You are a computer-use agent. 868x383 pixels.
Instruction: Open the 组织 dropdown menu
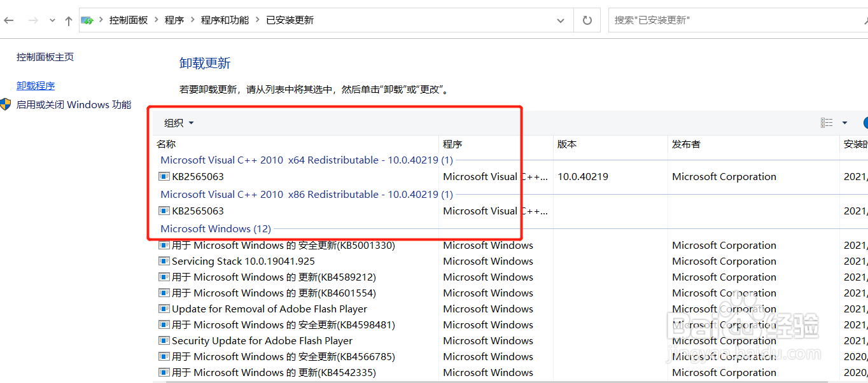(x=179, y=123)
